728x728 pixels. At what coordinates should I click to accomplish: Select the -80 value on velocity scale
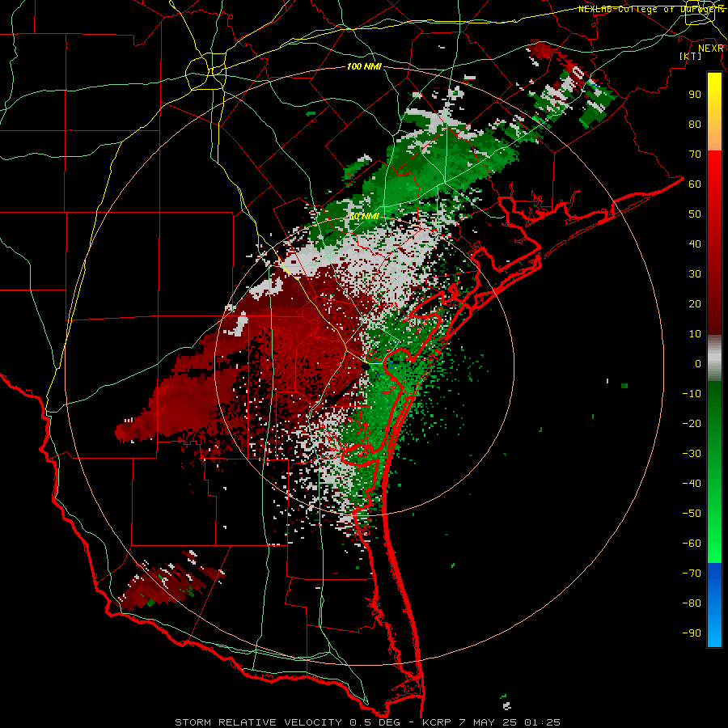click(692, 603)
